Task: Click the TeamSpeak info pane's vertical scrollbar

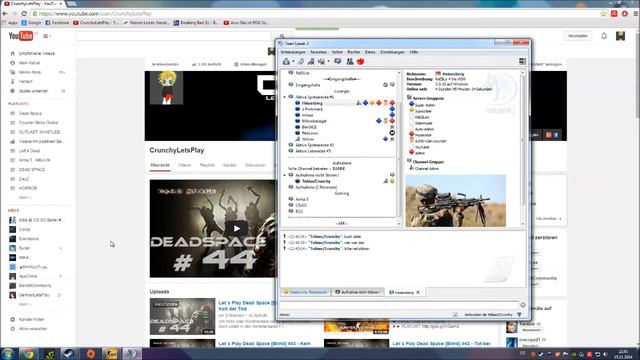Action: 522,139
